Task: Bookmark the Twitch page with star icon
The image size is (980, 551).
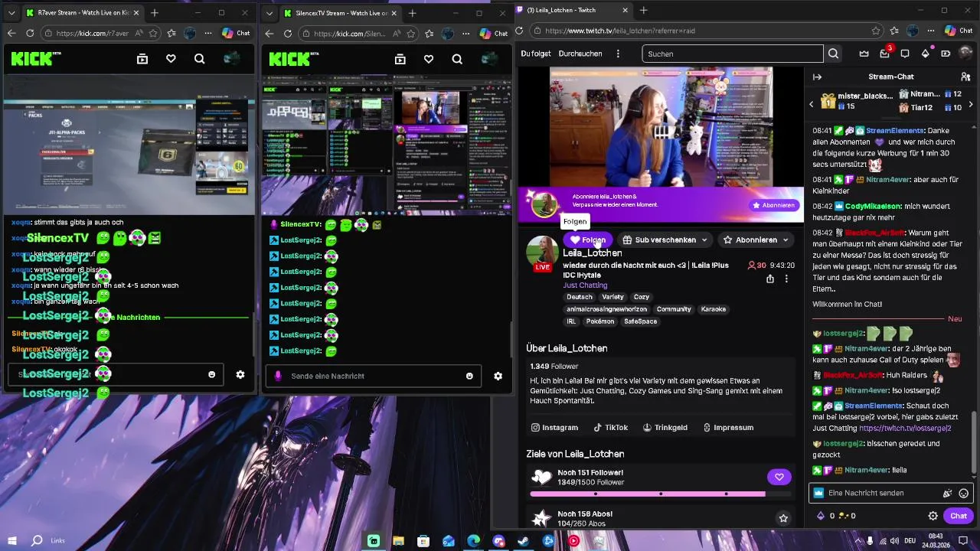Action: [875, 31]
